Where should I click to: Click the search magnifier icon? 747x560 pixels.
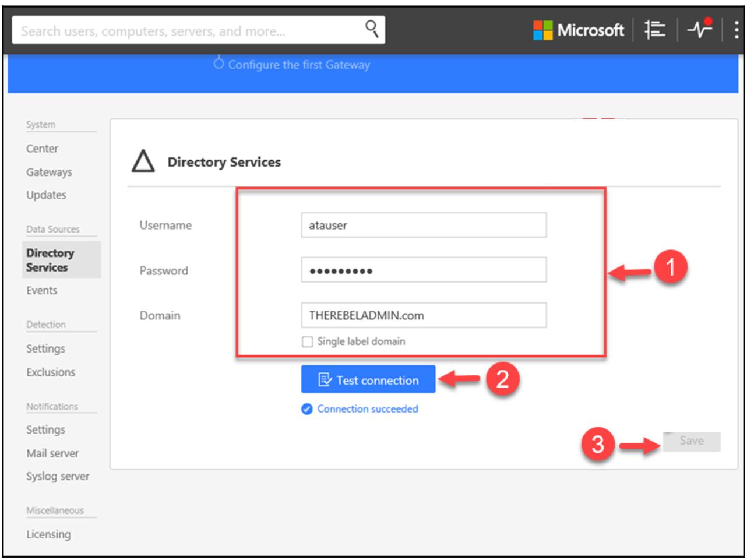[x=371, y=28]
